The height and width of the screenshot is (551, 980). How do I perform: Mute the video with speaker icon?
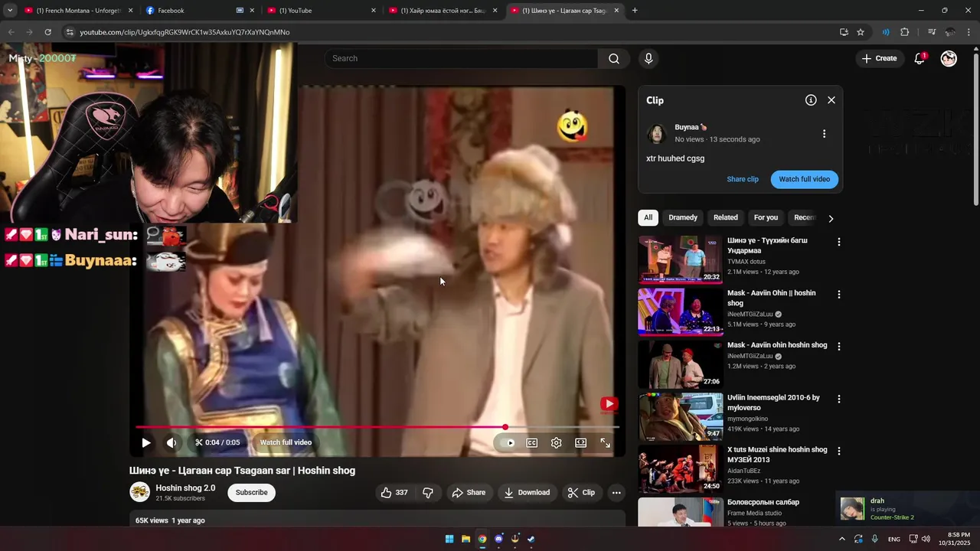pyautogui.click(x=171, y=442)
